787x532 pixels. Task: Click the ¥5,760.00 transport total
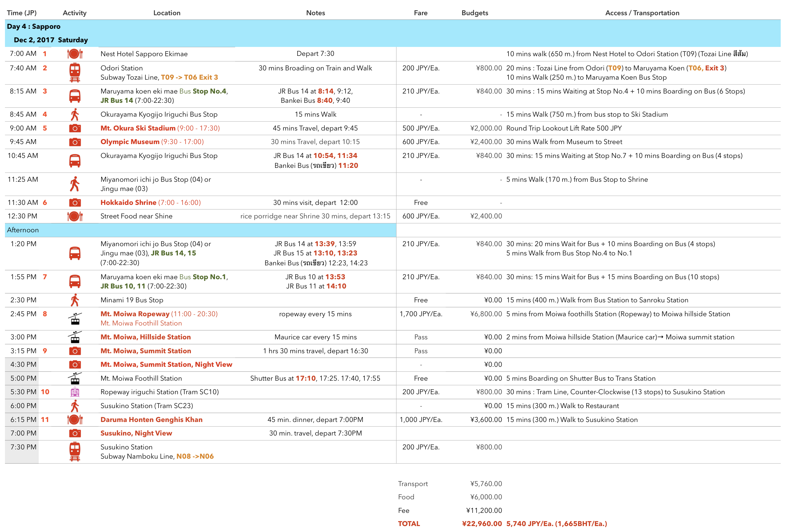click(486, 484)
